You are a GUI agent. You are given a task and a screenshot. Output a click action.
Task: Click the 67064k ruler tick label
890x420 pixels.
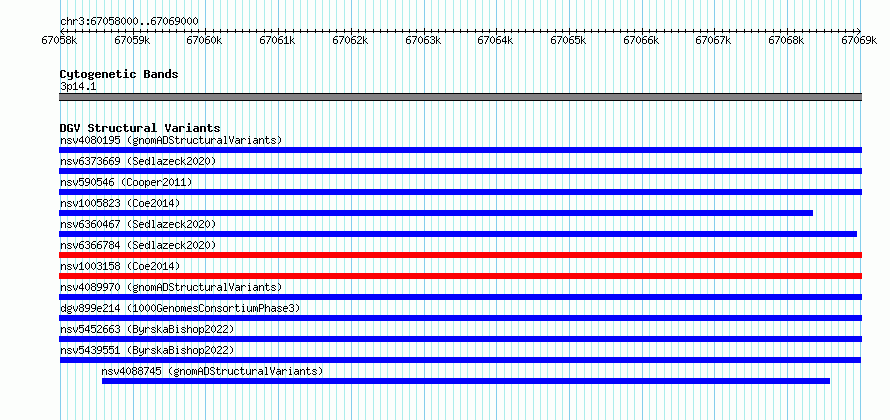click(496, 40)
